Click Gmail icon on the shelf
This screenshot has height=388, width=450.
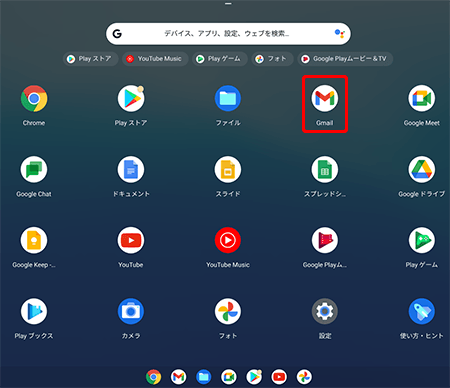pyautogui.click(x=178, y=377)
